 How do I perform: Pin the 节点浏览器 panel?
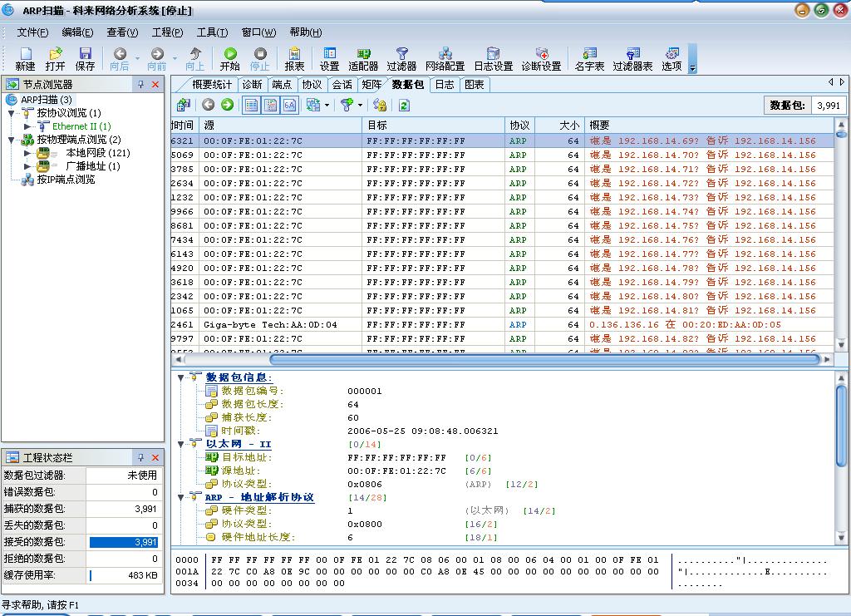(140, 85)
